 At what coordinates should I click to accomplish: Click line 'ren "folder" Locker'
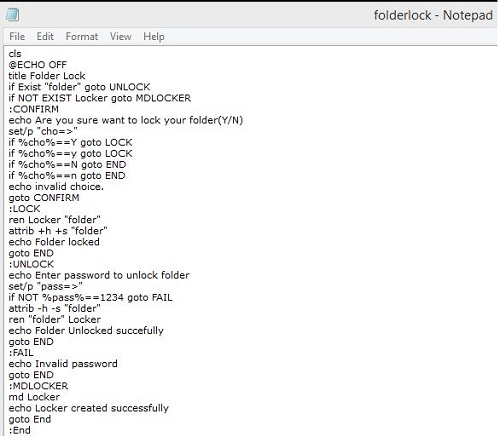[x=55, y=319]
